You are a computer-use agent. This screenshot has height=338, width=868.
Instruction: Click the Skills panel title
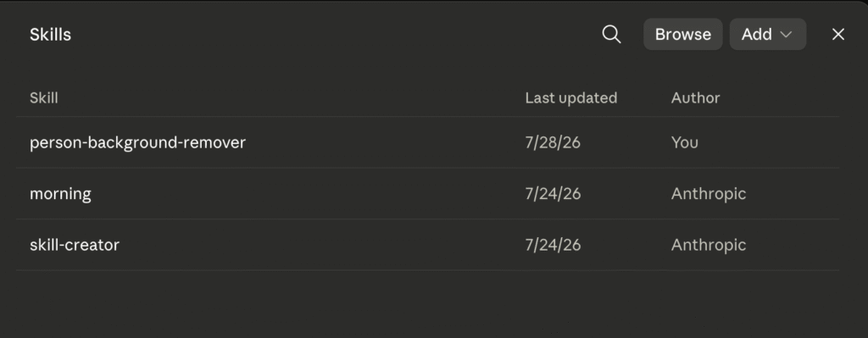point(50,34)
